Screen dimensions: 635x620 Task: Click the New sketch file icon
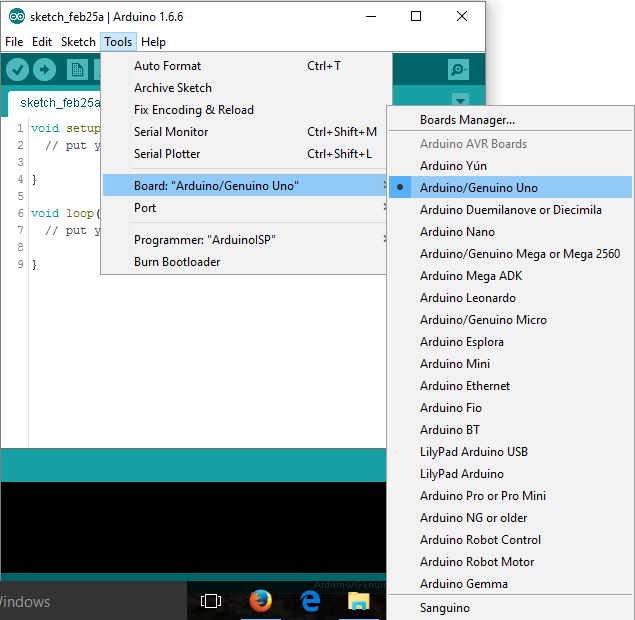tap(77, 70)
